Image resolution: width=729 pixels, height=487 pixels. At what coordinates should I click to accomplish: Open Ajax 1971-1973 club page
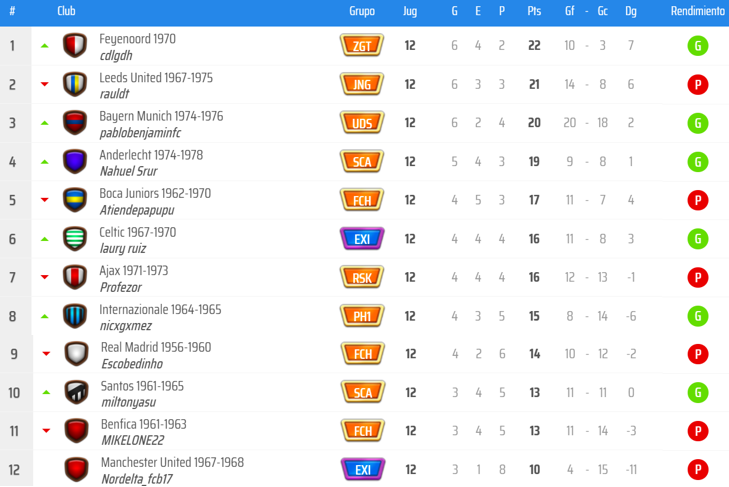(x=134, y=271)
